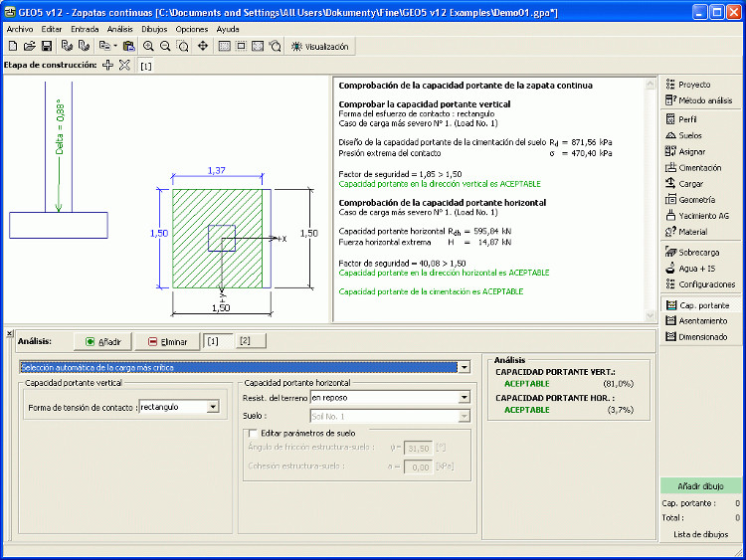Click the Open file folder icon

(x=30, y=46)
